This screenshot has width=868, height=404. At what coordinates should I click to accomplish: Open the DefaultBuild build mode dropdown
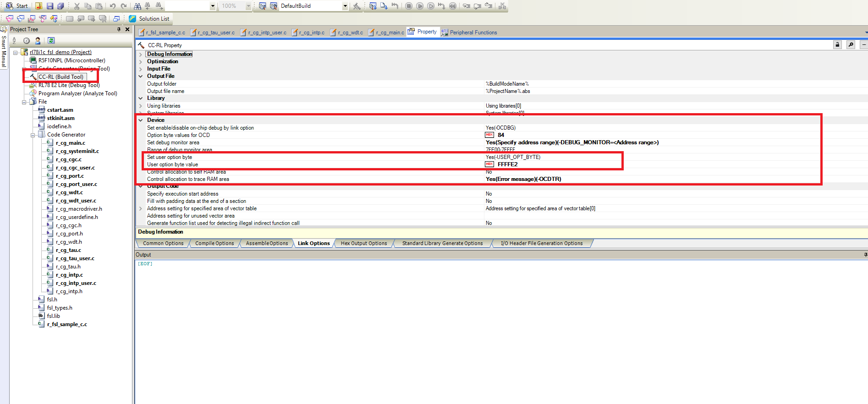pyautogui.click(x=345, y=6)
